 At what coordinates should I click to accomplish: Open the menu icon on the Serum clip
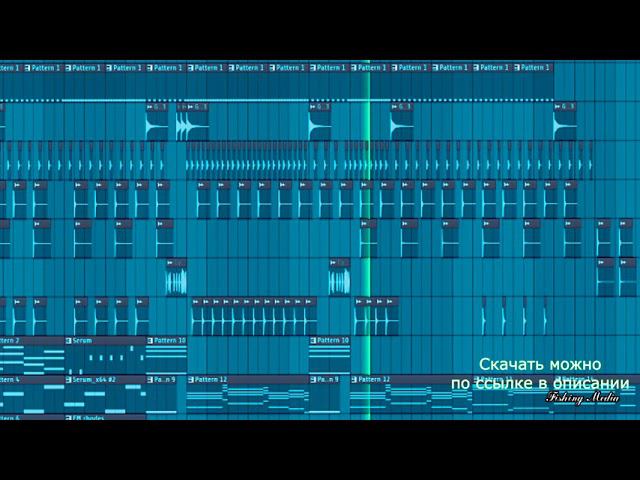pyautogui.click(x=68, y=340)
